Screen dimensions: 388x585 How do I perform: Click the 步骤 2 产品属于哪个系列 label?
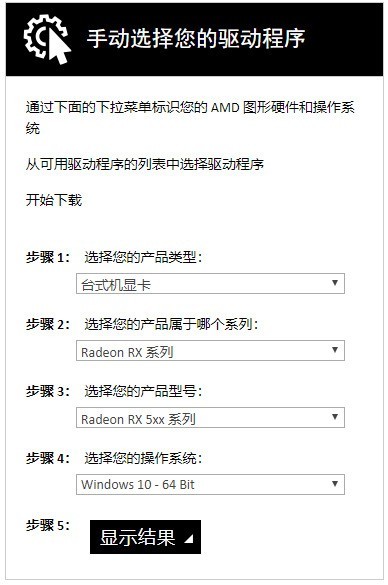click(x=142, y=324)
